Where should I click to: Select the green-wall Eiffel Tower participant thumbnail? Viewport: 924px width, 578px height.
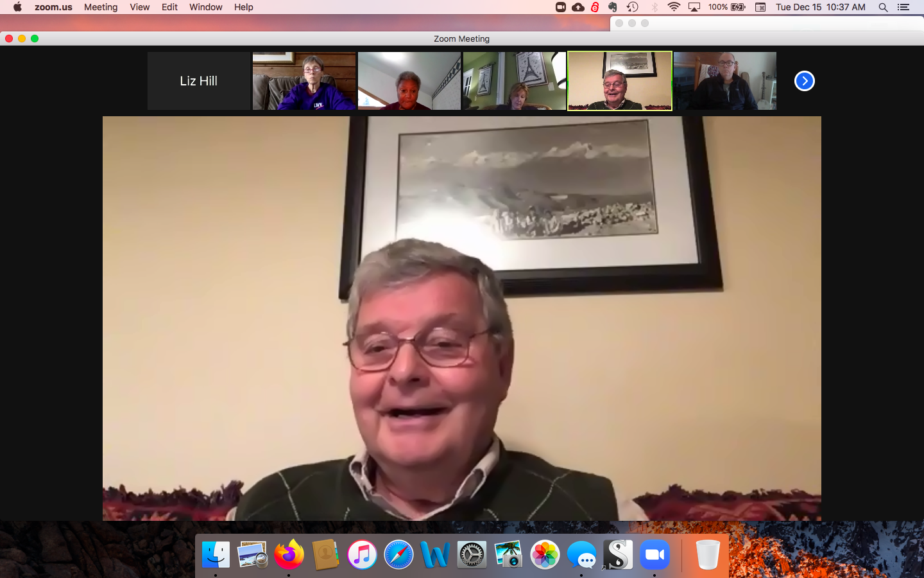pos(515,81)
